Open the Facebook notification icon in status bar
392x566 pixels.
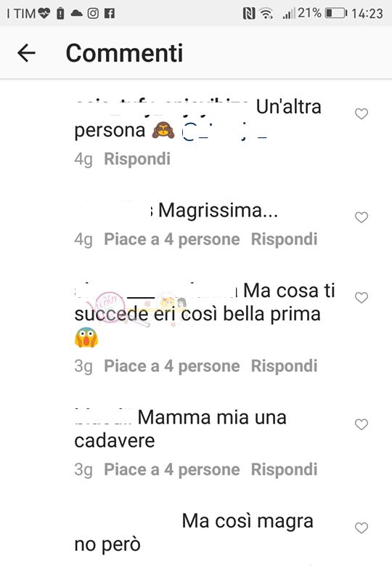pyautogui.click(x=110, y=13)
